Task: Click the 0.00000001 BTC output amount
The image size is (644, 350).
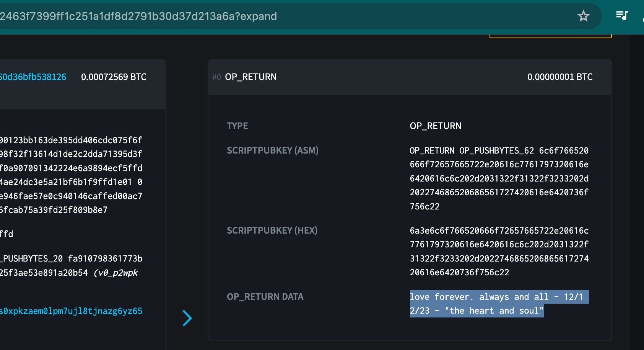Action: pos(560,77)
